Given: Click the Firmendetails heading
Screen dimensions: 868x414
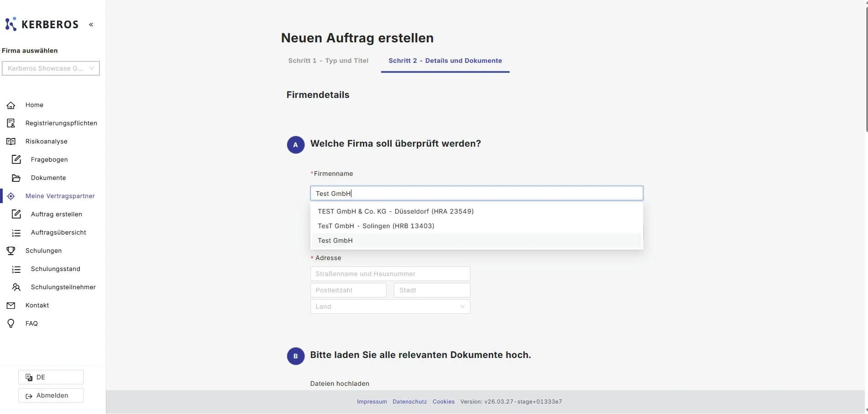Looking at the screenshot, I should 318,95.
